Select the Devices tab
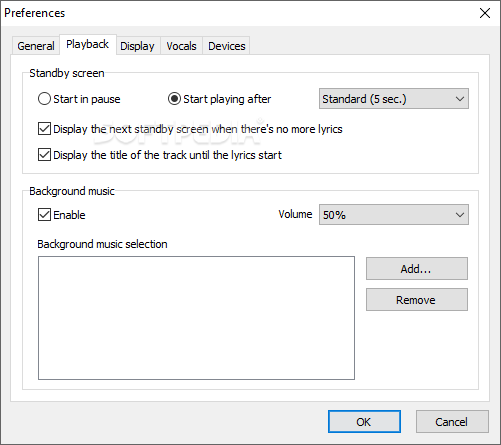 [x=227, y=46]
